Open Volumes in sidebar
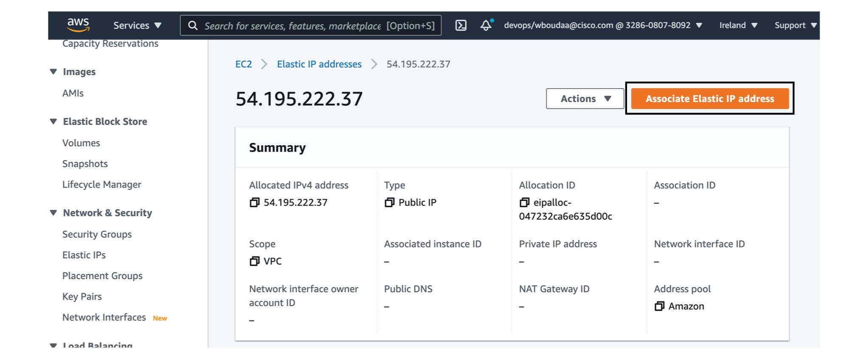 point(81,143)
